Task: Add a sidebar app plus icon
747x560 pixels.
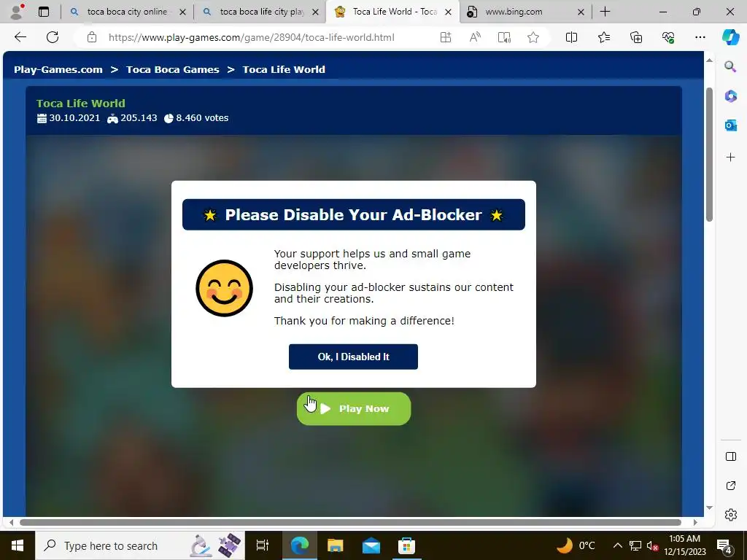Action: point(730,157)
